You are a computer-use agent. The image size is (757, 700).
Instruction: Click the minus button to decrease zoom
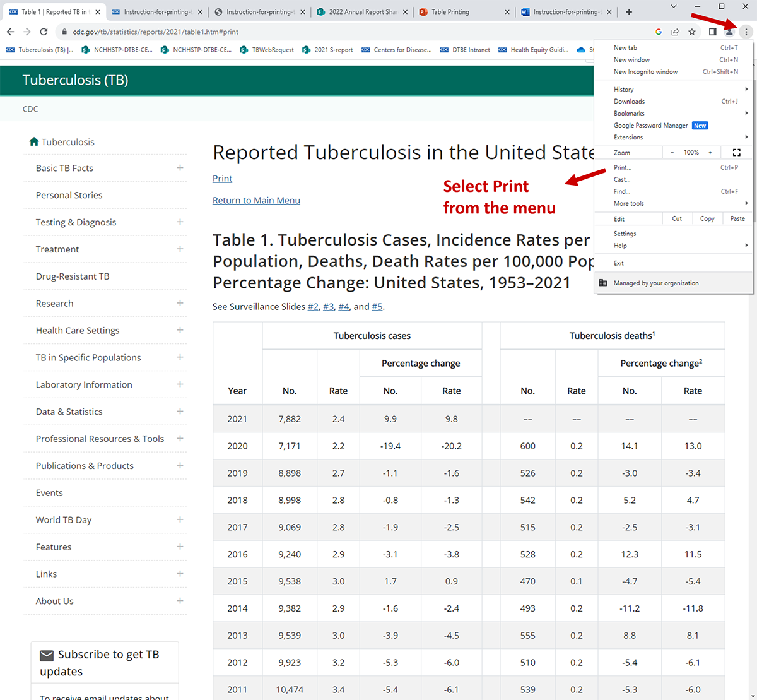(x=672, y=152)
